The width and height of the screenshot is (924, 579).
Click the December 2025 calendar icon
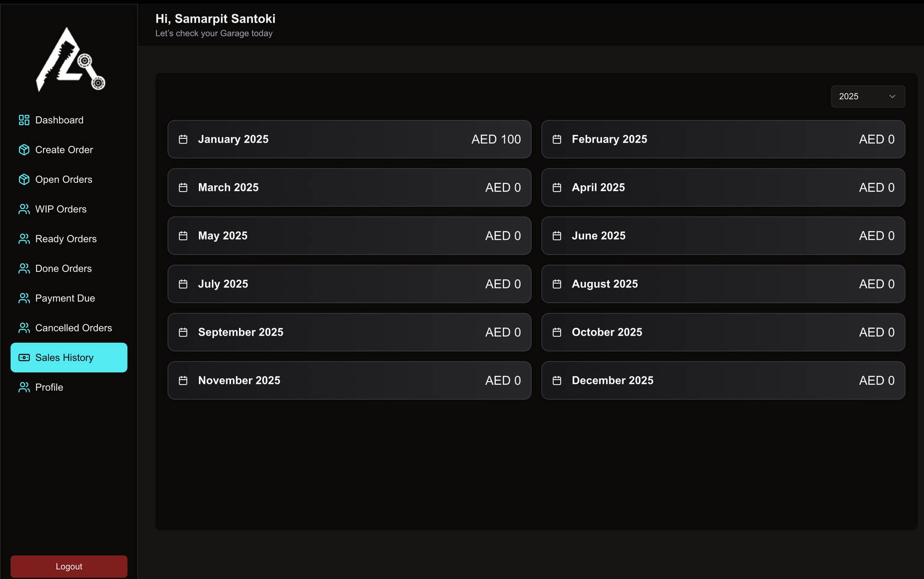coord(557,381)
